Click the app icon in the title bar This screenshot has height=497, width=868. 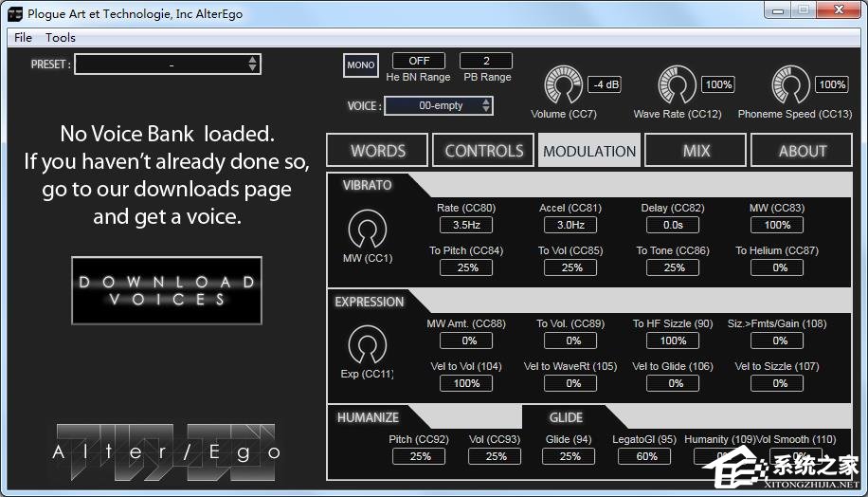coord(15,13)
